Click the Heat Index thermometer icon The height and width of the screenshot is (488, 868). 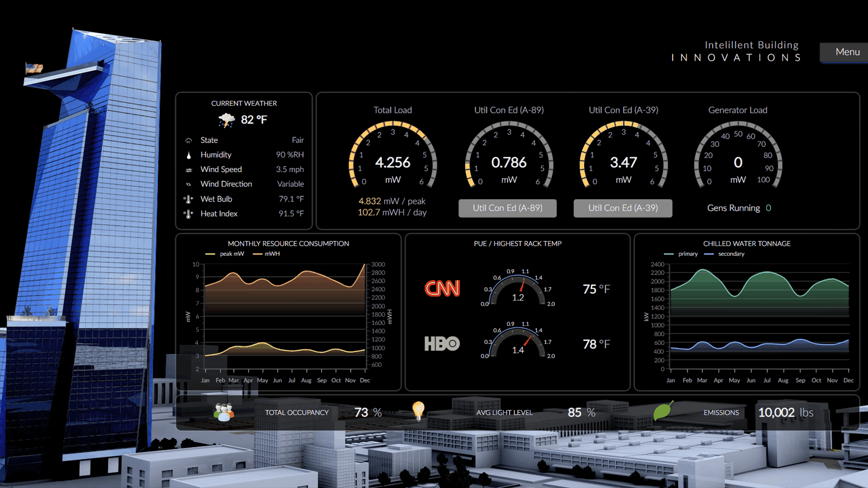pyautogui.click(x=189, y=214)
